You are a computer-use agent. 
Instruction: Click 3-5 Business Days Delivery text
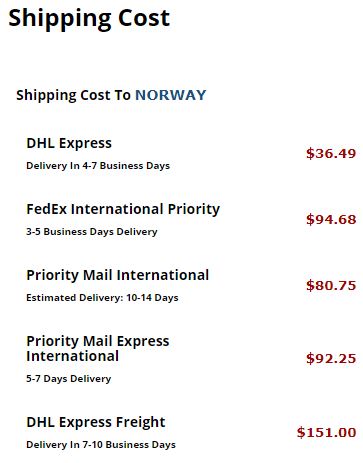[x=92, y=232]
